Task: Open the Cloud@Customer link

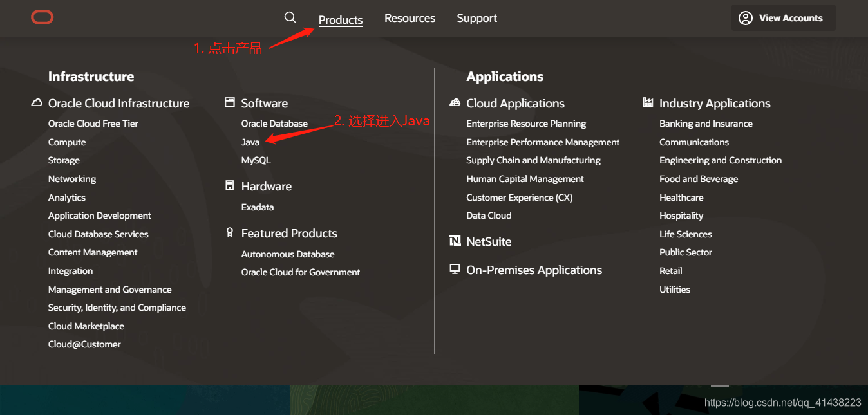Action: [84, 344]
